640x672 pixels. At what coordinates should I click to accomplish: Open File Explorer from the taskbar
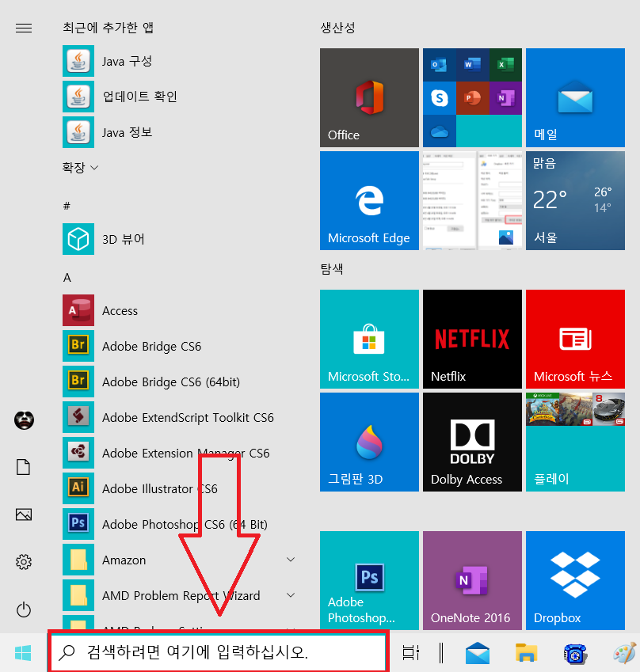pyautogui.click(x=526, y=653)
